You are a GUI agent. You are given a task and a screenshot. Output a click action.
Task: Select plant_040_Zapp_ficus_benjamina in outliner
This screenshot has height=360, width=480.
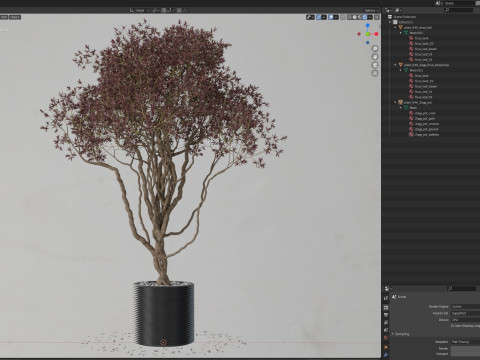(426, 65)
